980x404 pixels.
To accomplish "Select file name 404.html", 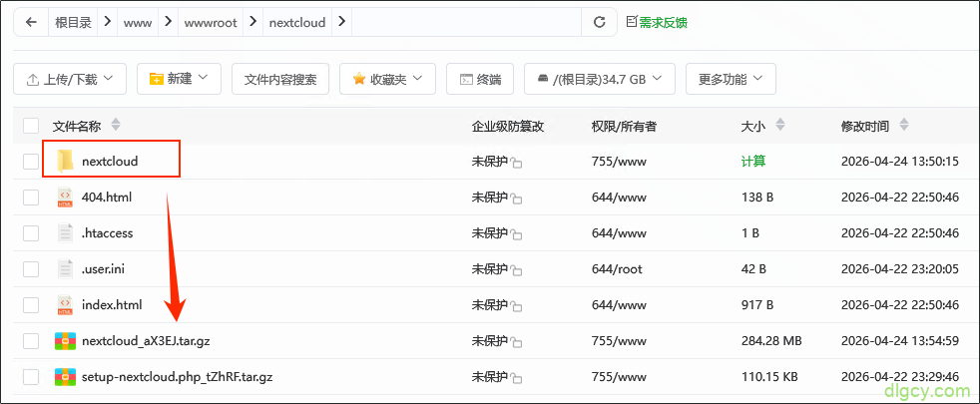I will coord(107,198).
